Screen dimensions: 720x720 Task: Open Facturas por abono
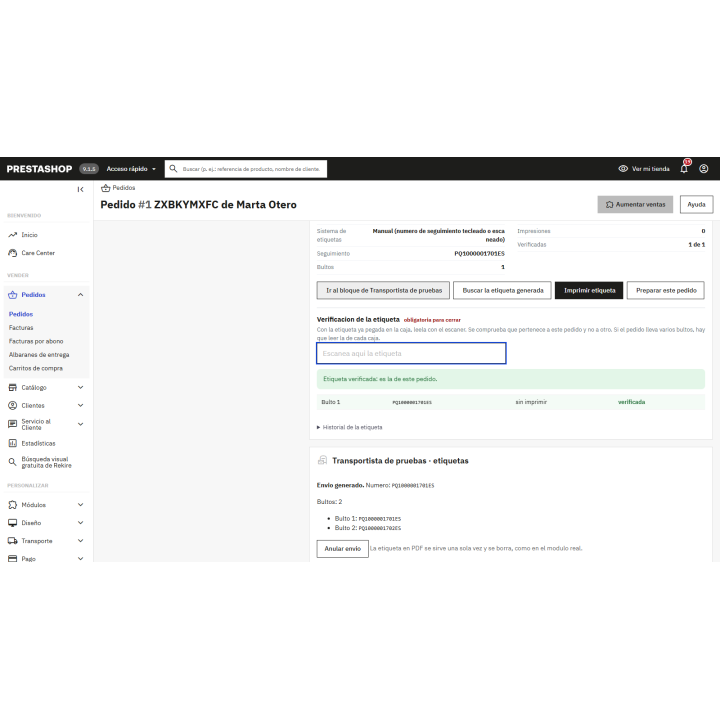click(x=36, y=341)
